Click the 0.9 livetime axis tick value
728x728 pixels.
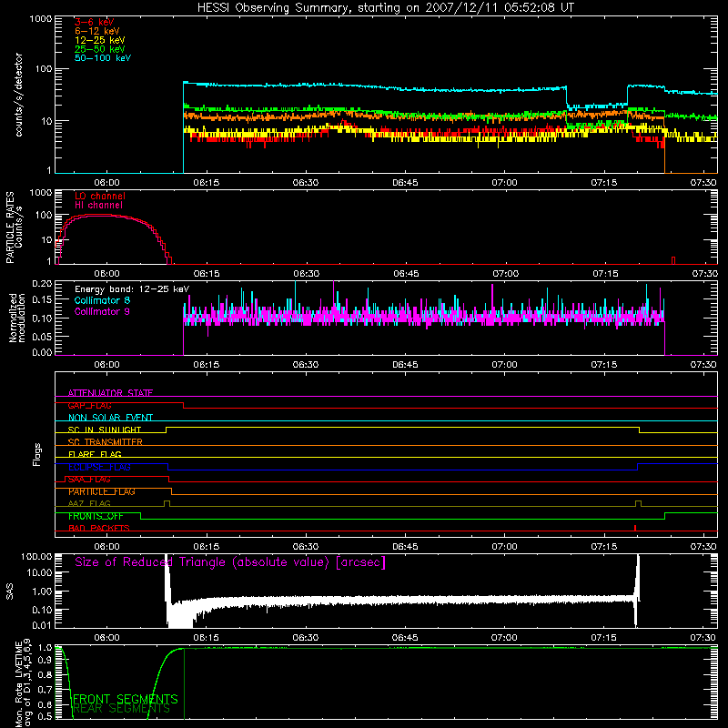pos(45,661)
